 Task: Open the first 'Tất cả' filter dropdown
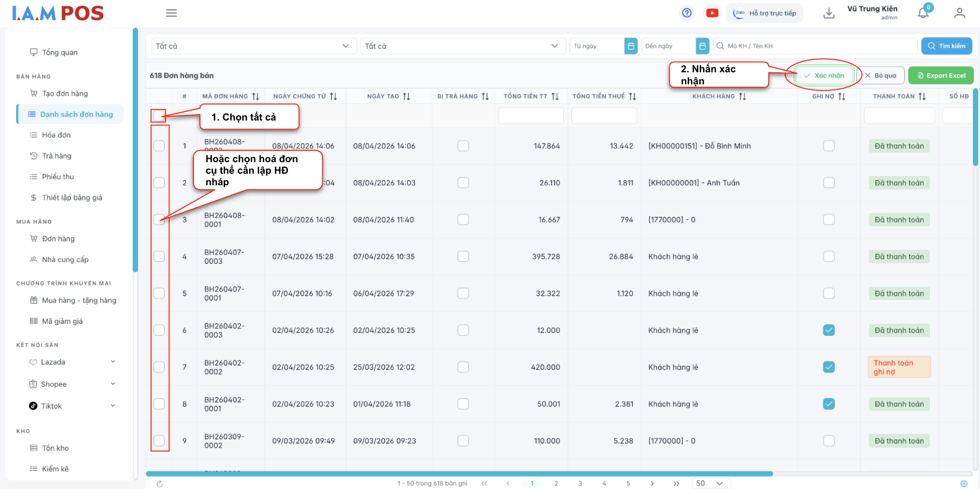pyautogui.click(x=253, y=46)
